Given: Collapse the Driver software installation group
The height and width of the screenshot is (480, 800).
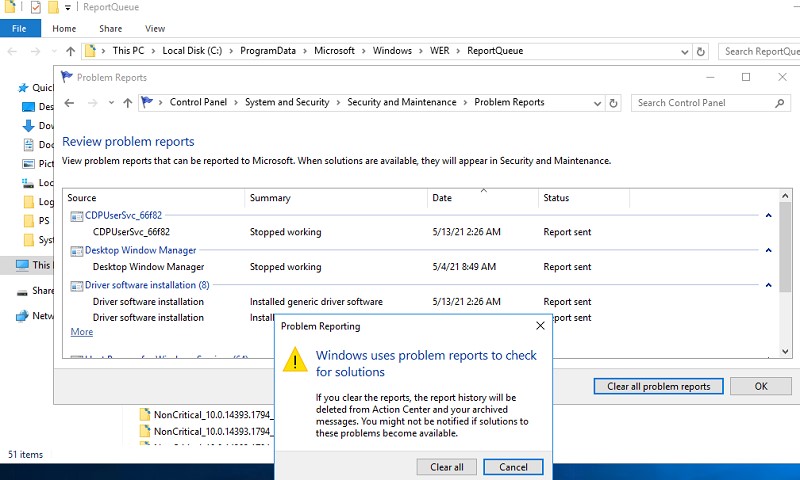Looking at the screenshot, I should coord(768,285).
